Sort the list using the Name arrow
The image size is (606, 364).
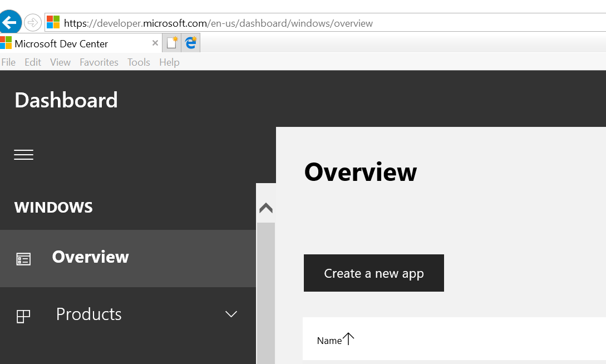tap(348, 339)
